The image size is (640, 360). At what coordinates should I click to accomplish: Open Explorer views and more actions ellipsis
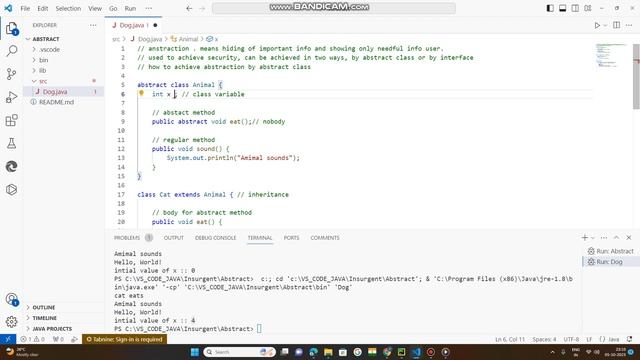(93, 25)
